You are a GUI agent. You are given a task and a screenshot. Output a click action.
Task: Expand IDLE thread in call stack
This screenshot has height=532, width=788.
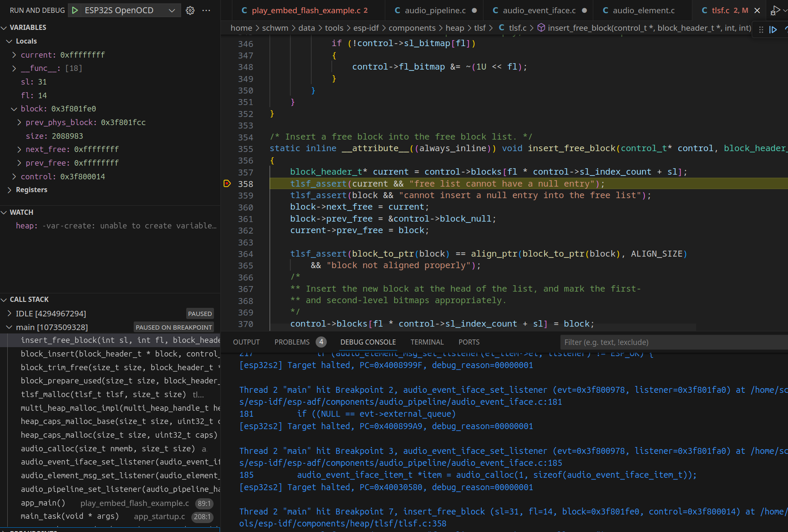tap(9, 314)
